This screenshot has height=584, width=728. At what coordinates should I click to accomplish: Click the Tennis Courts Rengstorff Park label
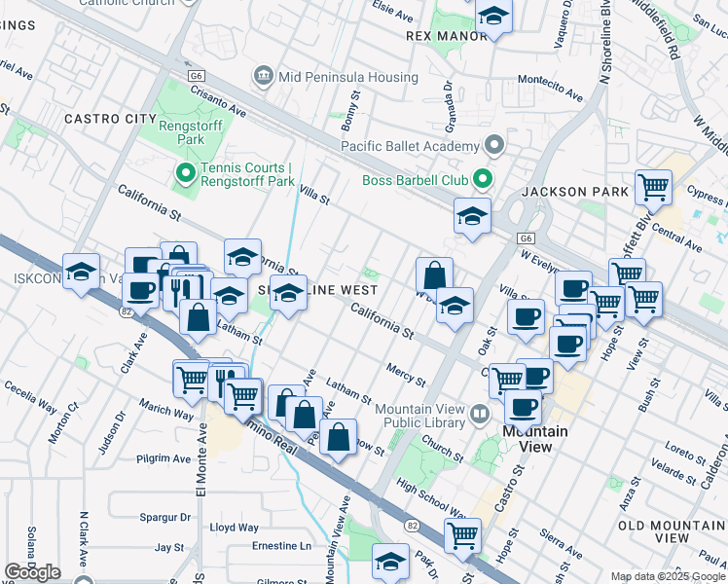coord(247,174)
